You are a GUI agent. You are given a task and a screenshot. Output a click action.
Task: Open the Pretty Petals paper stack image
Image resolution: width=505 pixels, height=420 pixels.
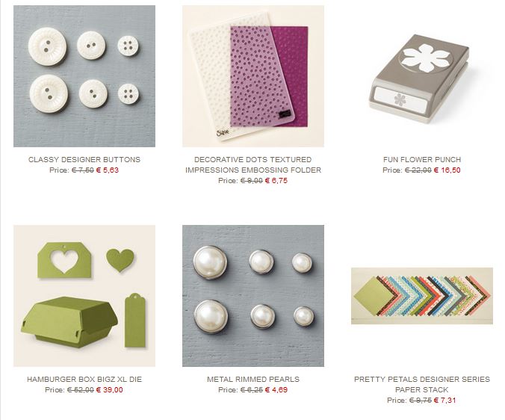tap(422, 296)
